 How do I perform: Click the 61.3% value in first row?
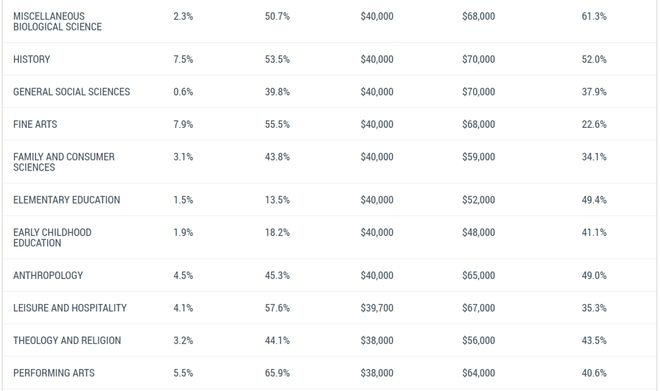tap(594, 16)
